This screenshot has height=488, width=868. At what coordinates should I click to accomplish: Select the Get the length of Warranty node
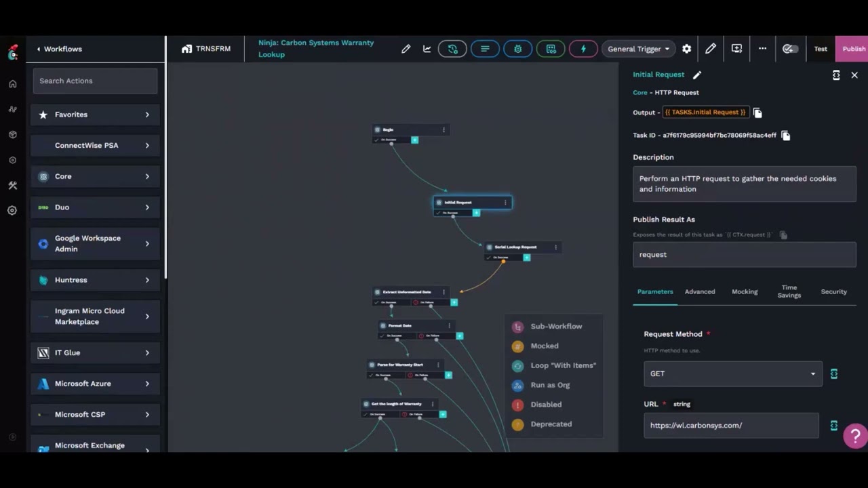[399, 404]
